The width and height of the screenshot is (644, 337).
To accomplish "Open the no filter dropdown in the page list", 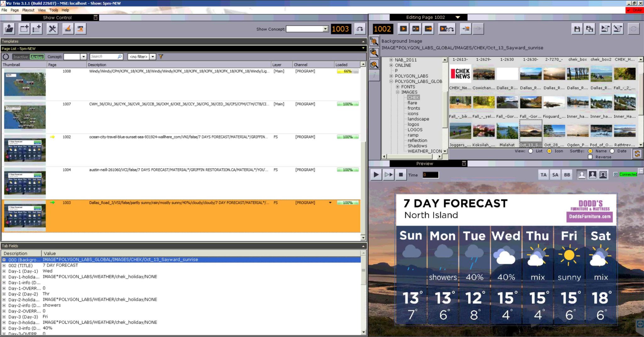I will click(153, 57).
